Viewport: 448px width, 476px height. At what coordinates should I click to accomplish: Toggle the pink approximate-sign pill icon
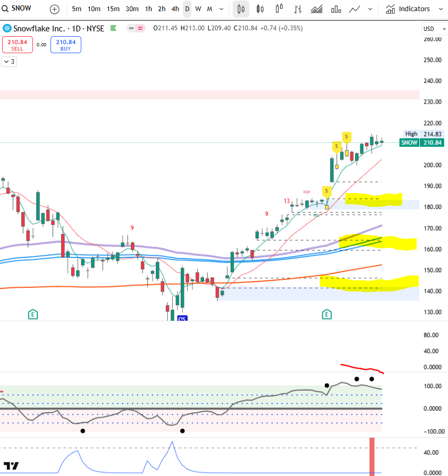pyautogui.click(x=140, y=28)
